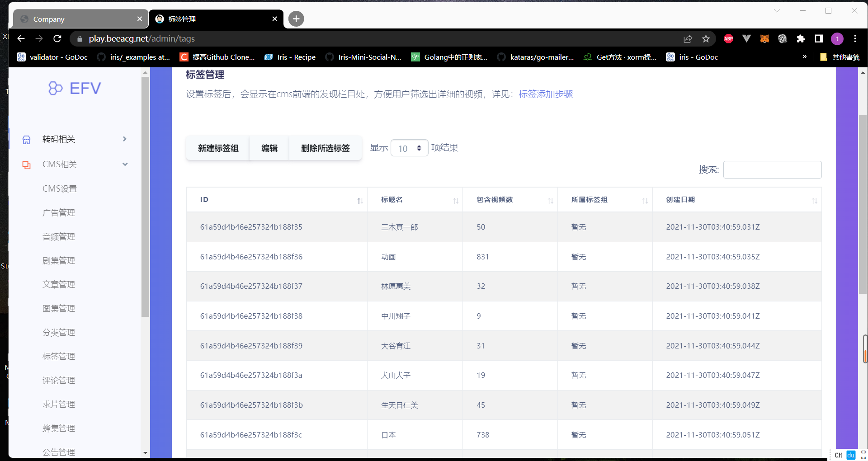Open the 标签添加步骤 link
Image resolution: width=868 pixels, height=461 pixels.
(546, 94)
